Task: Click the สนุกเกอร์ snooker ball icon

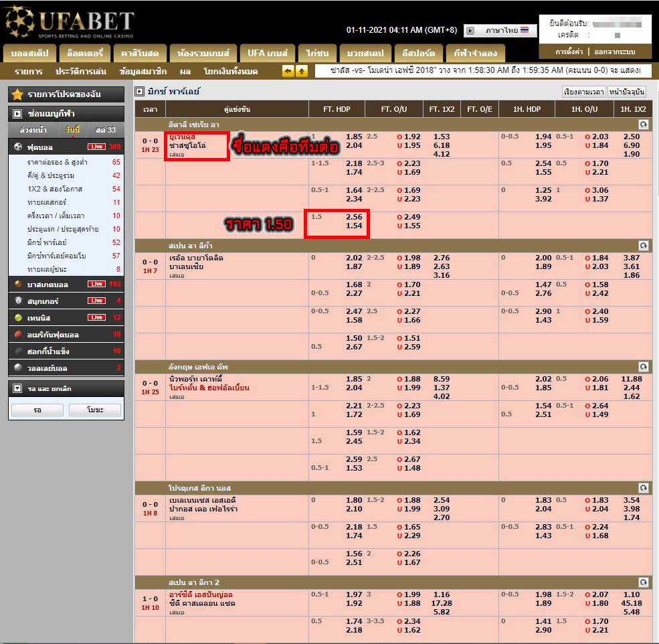Action: tap(18, 301)
